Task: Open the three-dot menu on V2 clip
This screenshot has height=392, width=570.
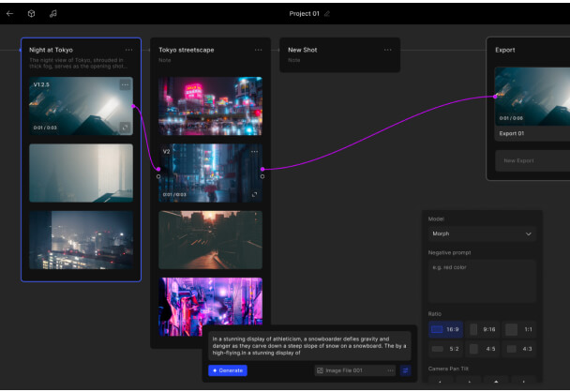Action: click(254, 152)
